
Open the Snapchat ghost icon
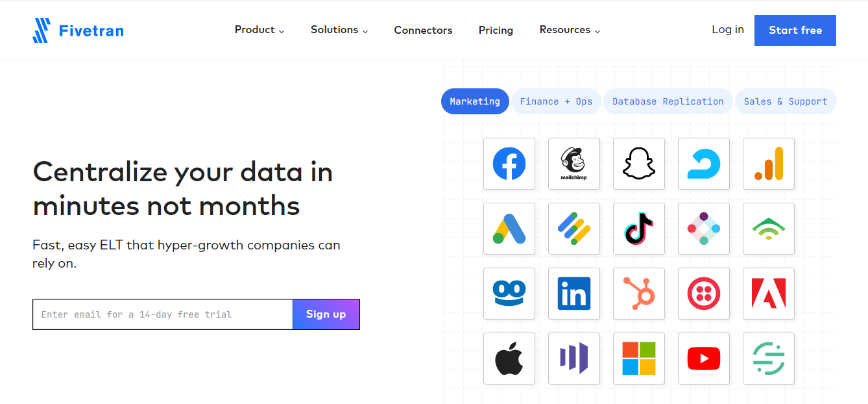[639, 164]
